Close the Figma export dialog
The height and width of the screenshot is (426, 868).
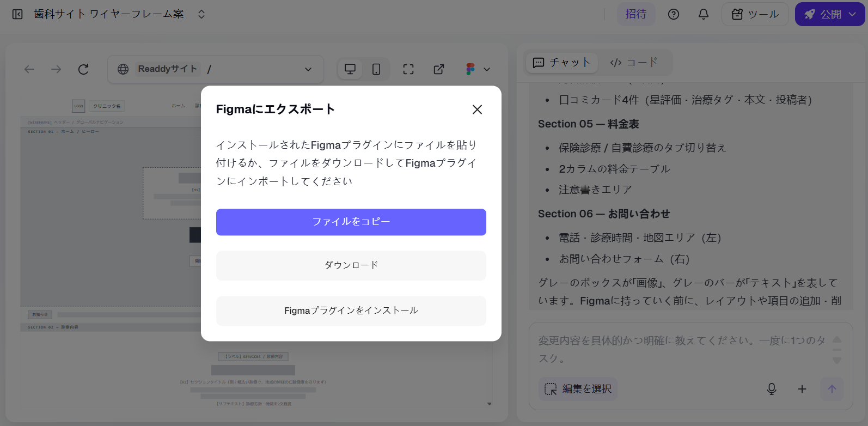(477, 109)
